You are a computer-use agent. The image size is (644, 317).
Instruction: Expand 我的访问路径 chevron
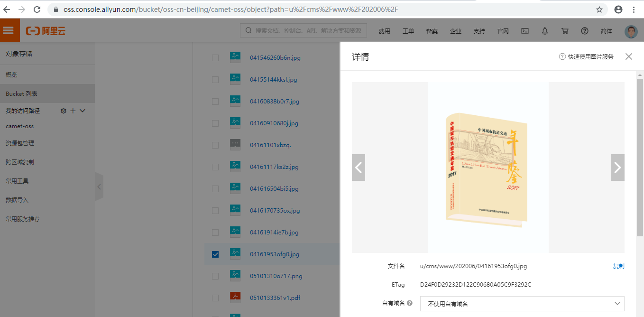(83, 111)
